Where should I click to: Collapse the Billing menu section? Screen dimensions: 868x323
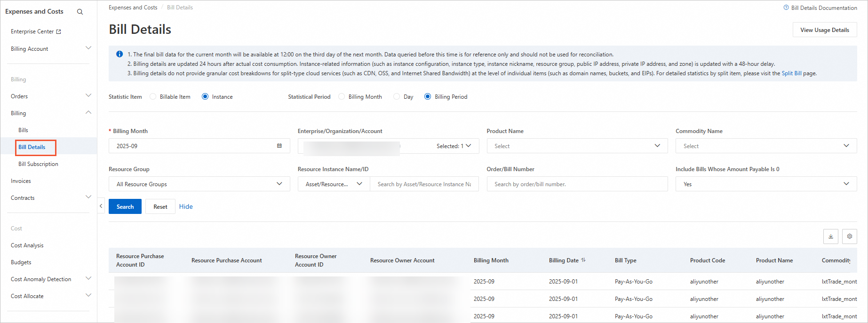point(88,112)
